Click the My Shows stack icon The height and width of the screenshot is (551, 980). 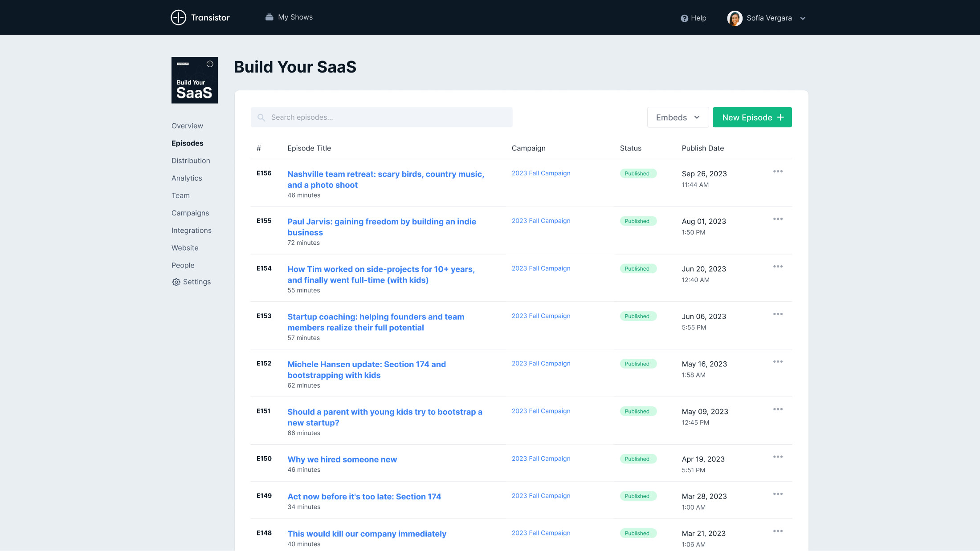[x=269, y=17]
